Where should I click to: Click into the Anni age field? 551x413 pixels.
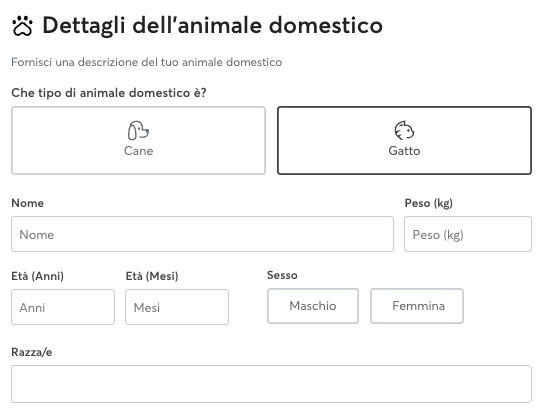tap(63, 307)
